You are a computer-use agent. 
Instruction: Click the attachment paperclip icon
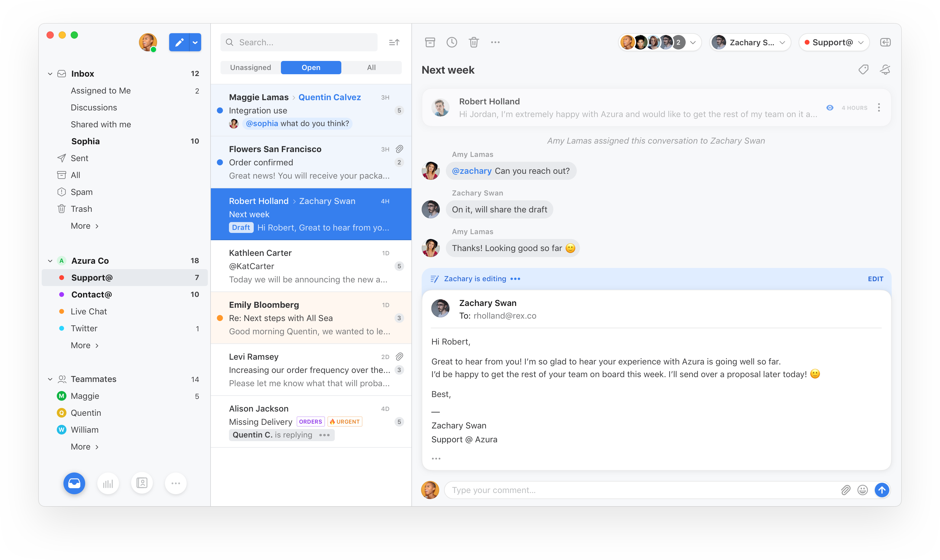pos(845,489)
